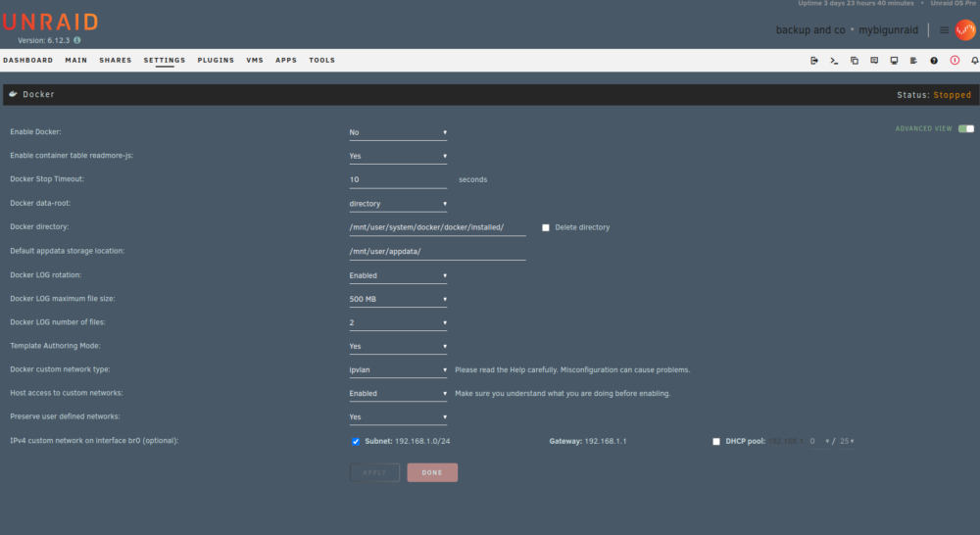Viewport: 980px width, 535px height.
Task: Open the web Terminal icon
Action: 834,61
